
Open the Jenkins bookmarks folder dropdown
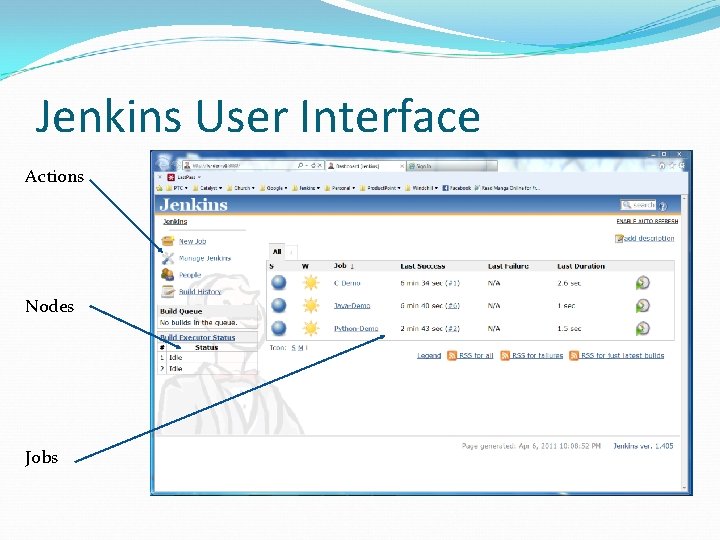click(x=306, y=188)
